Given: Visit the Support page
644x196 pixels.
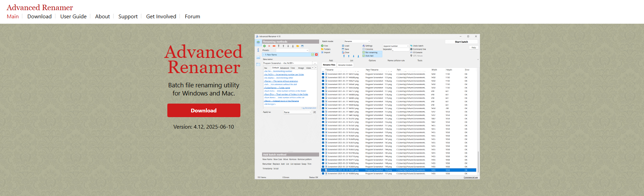Looking at the screenshot, I should tap(128, 17).
